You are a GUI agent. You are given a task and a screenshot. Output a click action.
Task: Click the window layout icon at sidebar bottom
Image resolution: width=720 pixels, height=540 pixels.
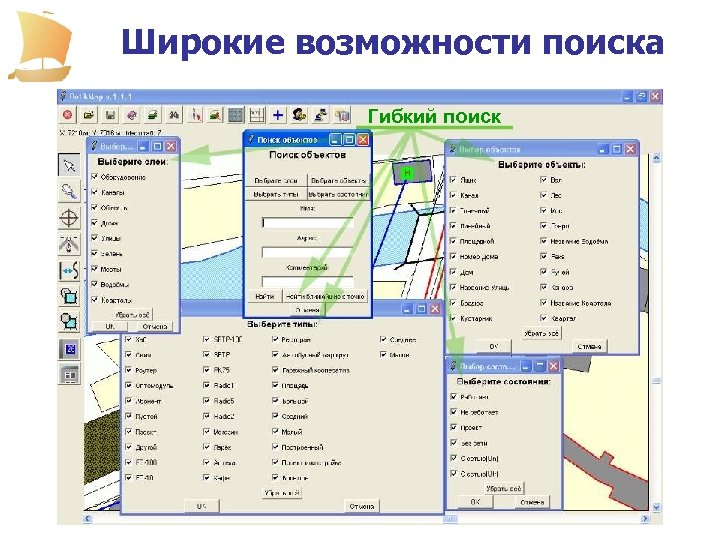[x=69, y=374]
